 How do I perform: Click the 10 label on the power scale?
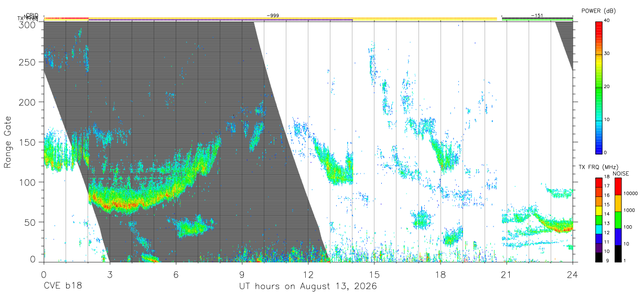pos(607,119)
